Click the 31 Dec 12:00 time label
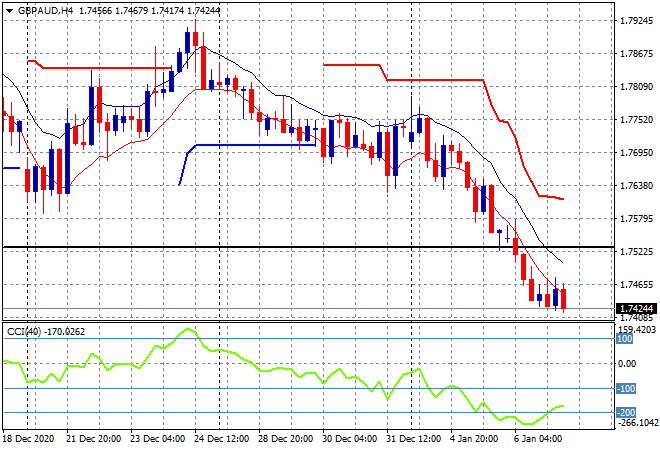 click(x=415, y=438)
